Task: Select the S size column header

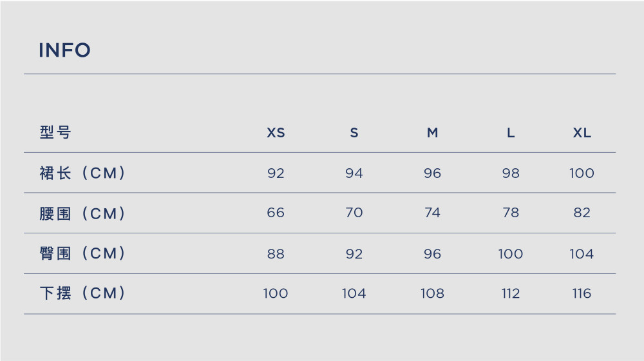Action: pos(354,133)
